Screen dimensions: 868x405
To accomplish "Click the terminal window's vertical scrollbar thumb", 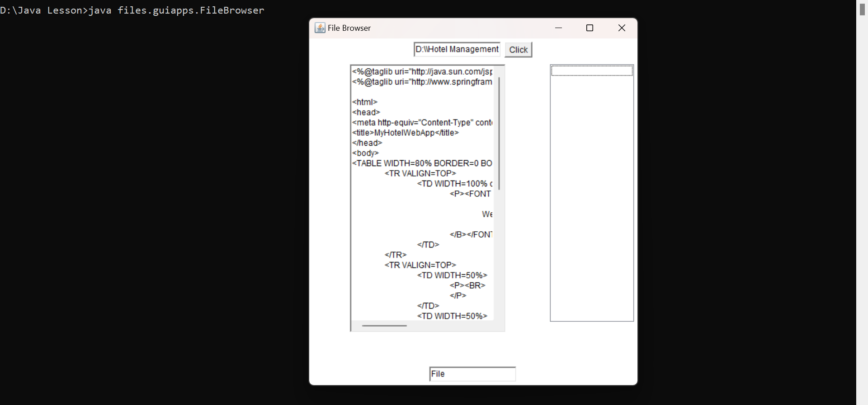I will pyautogui.click(x=862, y=10).
